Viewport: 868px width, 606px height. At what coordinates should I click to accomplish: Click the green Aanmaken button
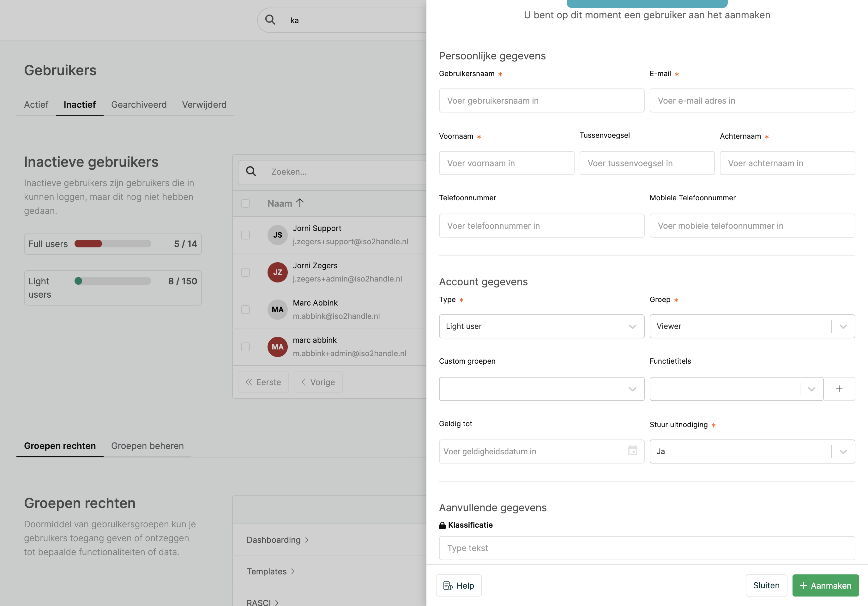coord(825,585)
